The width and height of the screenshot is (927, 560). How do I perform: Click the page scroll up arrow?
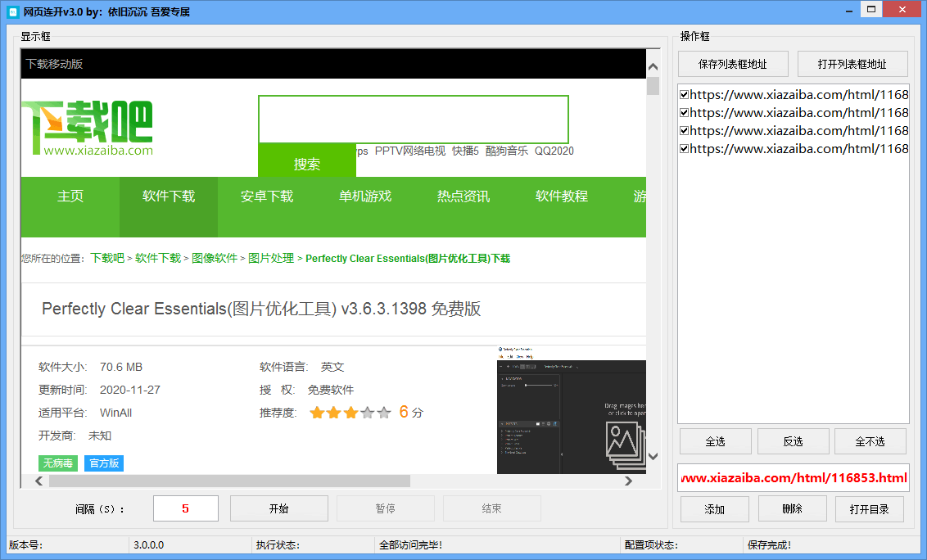click(653, 67)
